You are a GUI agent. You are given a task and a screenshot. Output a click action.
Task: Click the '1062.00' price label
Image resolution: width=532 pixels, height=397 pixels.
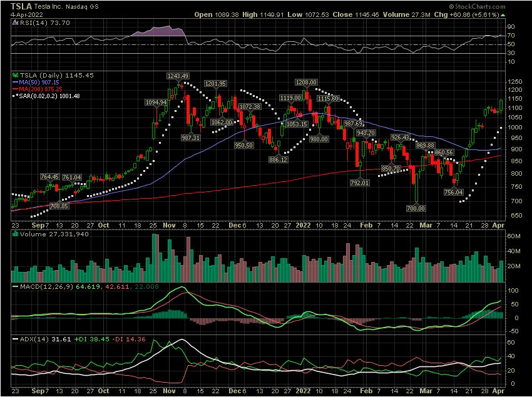(222, 123)
